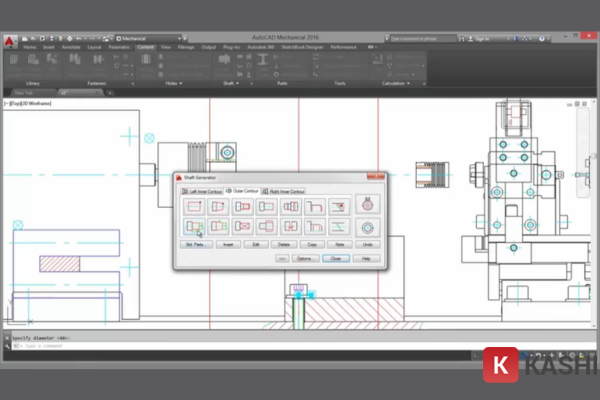Screen dimensions: 600x400
Task: Click the Undo arrow in quick access toolbar
Action: [x=79, y=39]
